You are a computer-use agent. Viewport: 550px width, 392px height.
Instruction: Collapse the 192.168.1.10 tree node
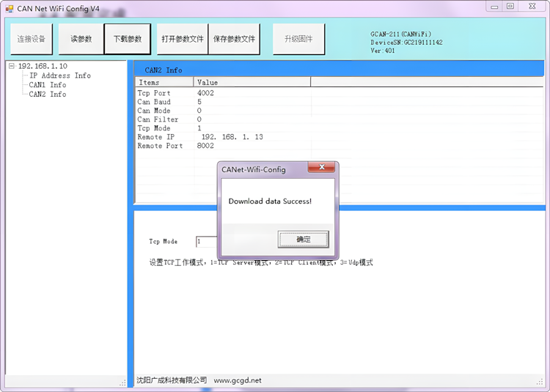[x=12, y=66]
